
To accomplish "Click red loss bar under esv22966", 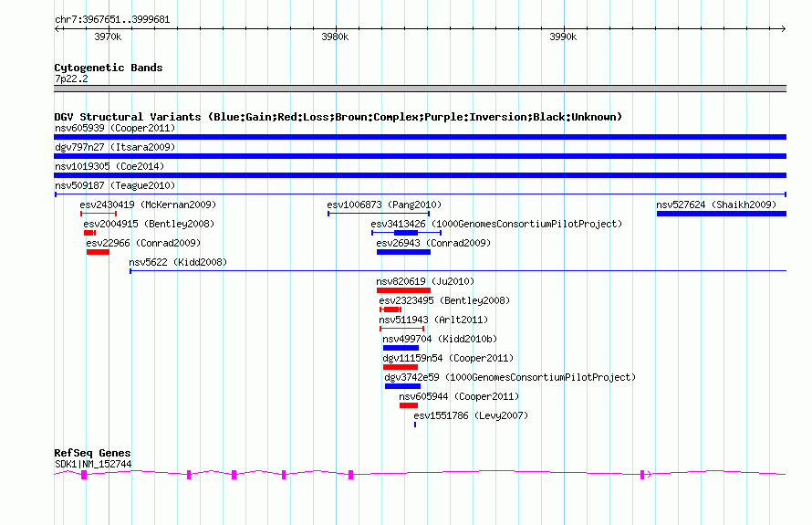I will [98, 252].
